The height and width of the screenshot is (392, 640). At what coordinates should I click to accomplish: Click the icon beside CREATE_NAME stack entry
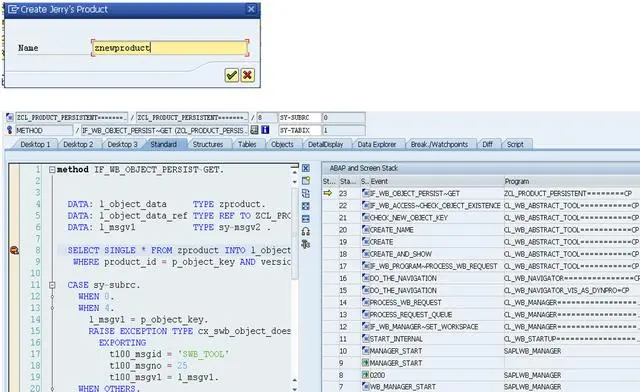pos(366,229)
